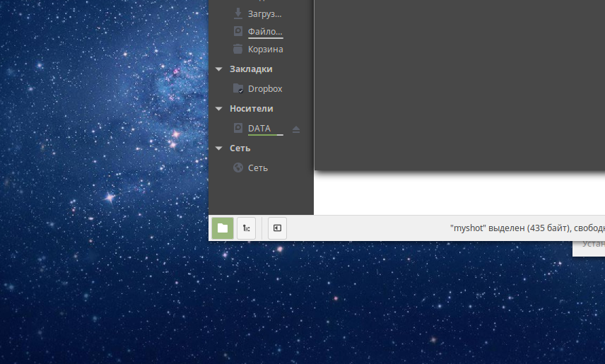Click the drive icon beside DATA

(238, 128)
